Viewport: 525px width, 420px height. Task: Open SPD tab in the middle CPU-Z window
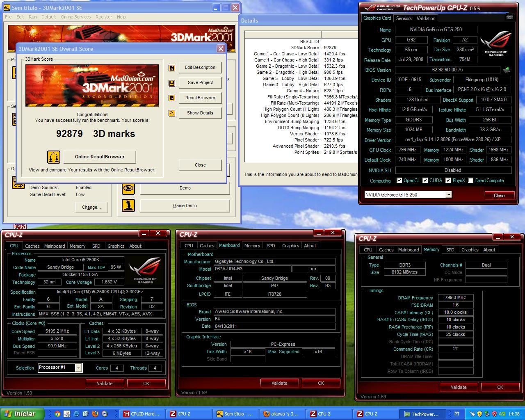tap(271, 246)
